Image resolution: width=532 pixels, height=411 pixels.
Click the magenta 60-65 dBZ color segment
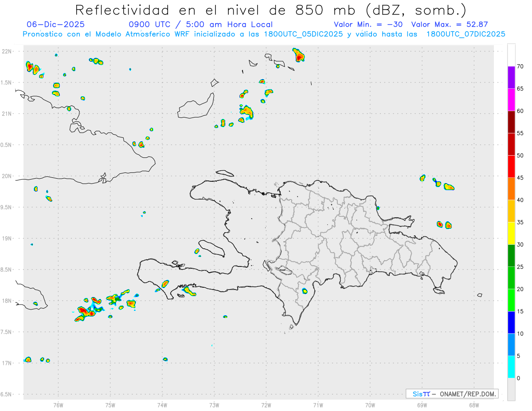511,100
